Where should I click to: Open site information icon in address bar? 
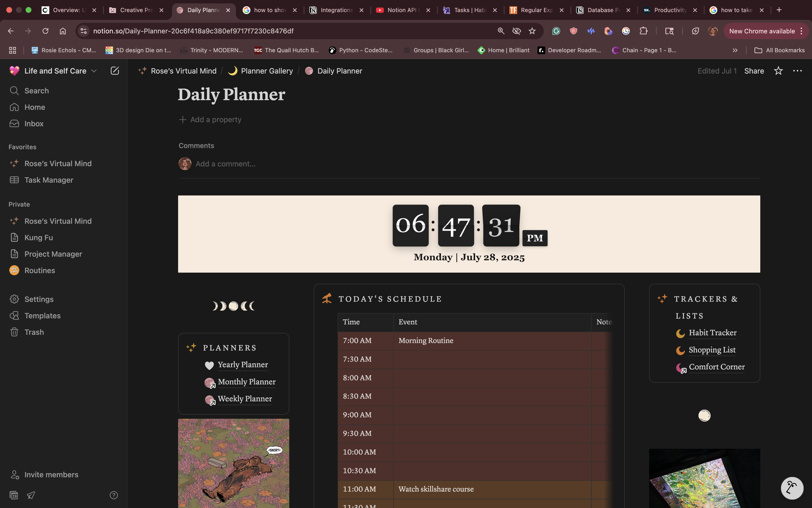click(83, 31)
